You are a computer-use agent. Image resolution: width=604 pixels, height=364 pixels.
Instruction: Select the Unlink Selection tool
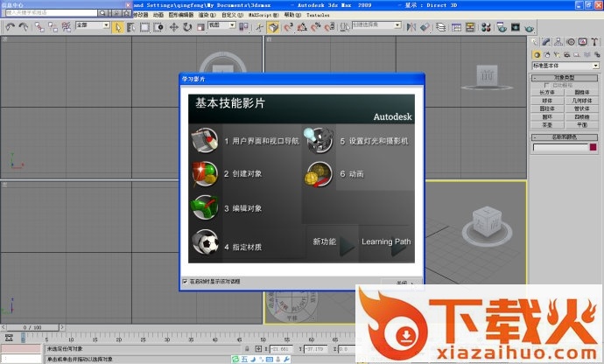click(53, 27)
